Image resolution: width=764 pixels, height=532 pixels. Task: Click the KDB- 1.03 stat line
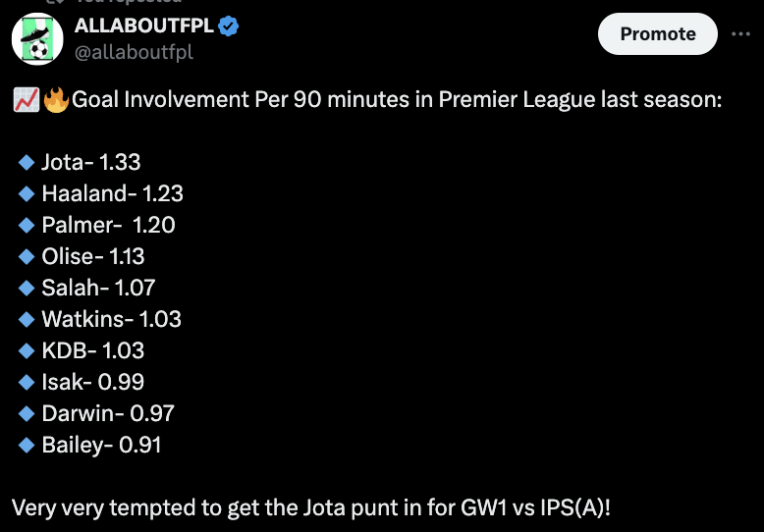coord(92,350)
